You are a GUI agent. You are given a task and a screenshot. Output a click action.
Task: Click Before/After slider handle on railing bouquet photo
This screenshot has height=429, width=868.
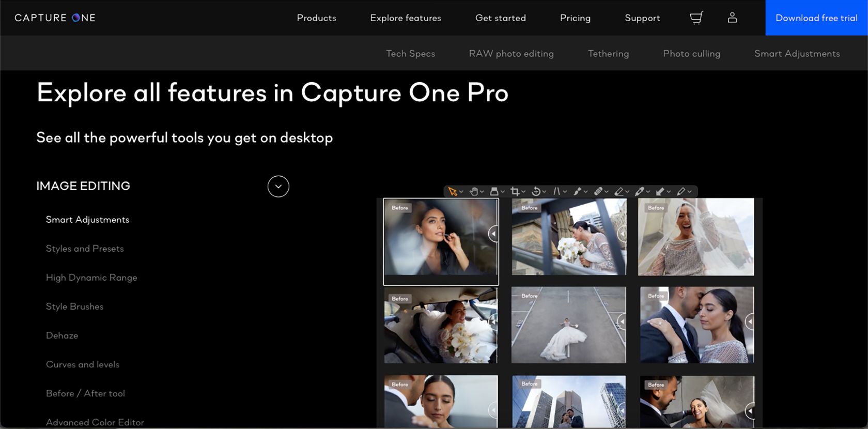(x=622, y=234)
